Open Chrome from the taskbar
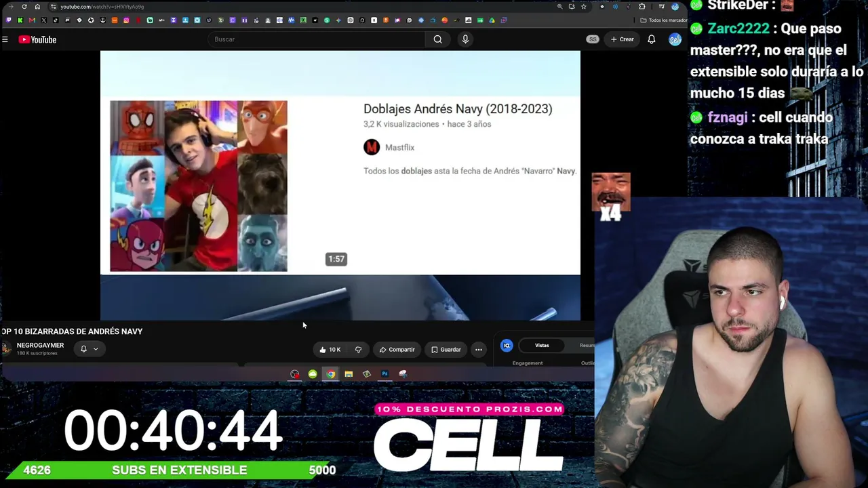 coord(330,374)
